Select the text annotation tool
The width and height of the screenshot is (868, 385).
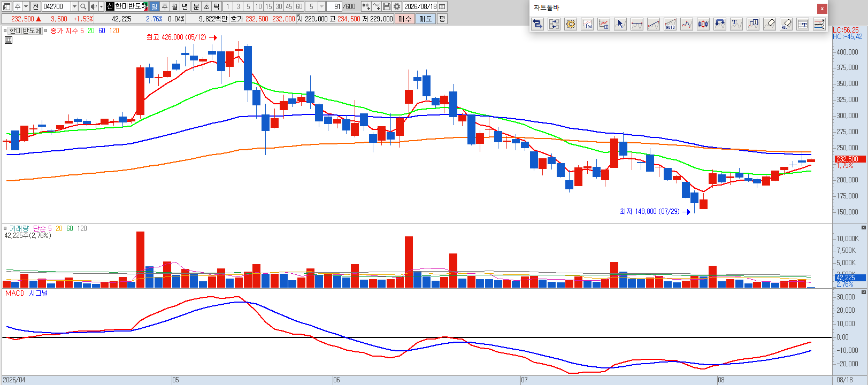[x=736, y=24]
